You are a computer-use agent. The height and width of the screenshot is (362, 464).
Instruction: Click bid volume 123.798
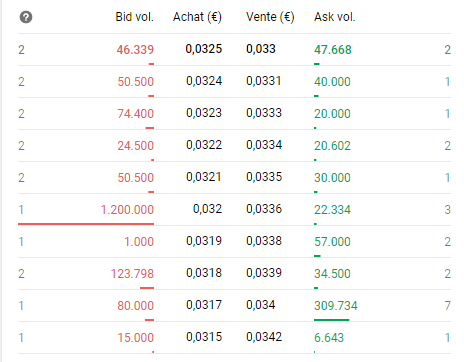point(132,274)
